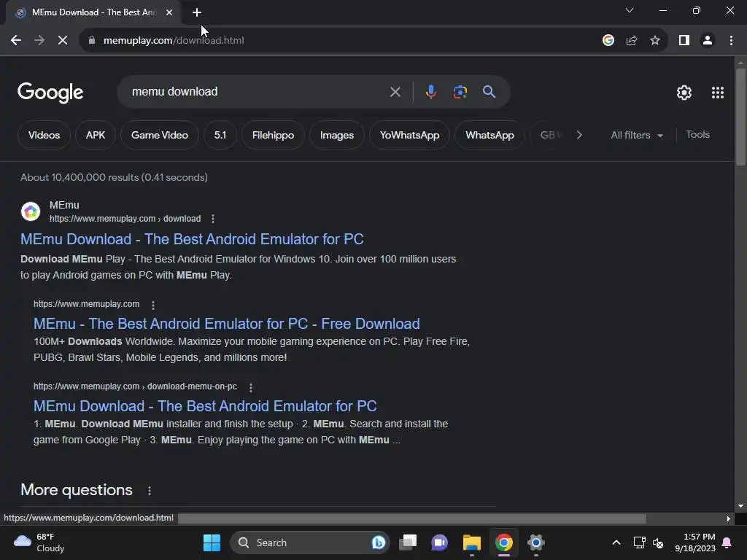Select the MEmu Download browser tab
Image resolution: width=747 pixels, height=560 pixels.
pos(93,12)
